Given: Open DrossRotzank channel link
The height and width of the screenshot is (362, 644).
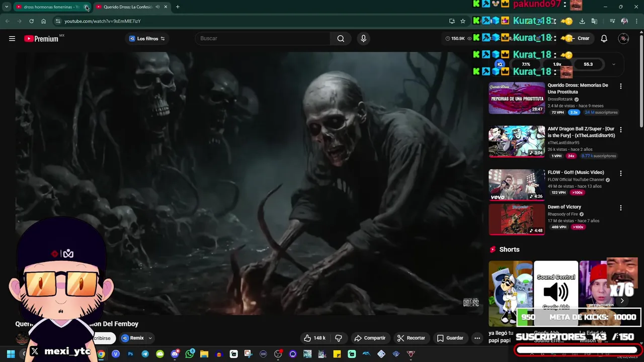Looking at the screenshot, I should tap(560, 99).
